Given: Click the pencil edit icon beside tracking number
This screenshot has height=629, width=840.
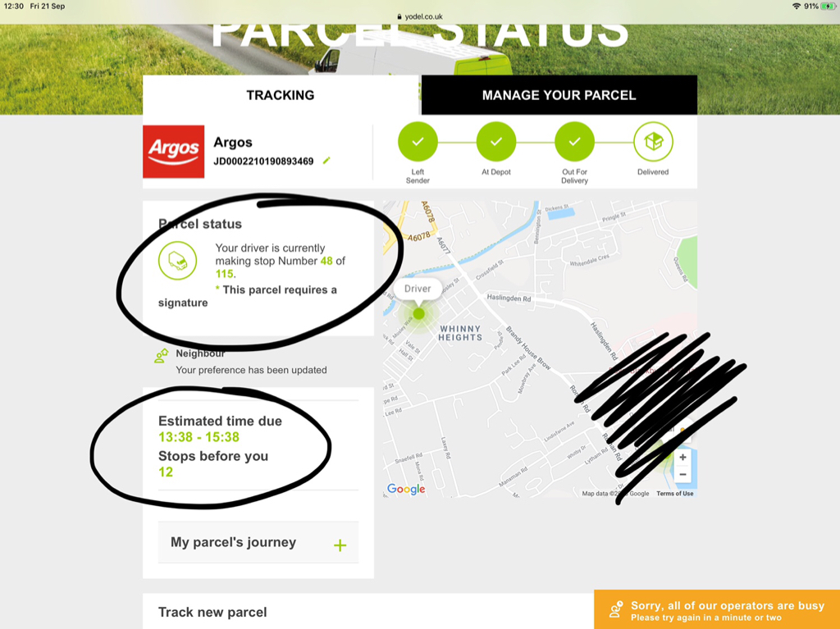Looking at the screenshot, I should coord(326,161).
